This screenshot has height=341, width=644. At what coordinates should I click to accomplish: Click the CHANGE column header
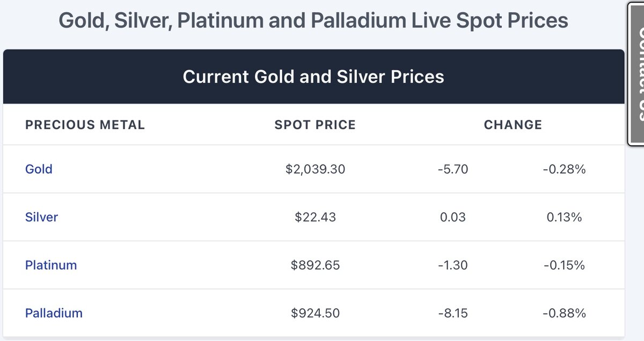(x=513, y=125)
